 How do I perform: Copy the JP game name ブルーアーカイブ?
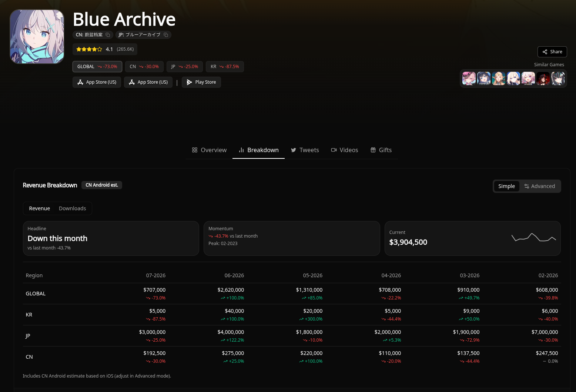[x=166, y=35]
